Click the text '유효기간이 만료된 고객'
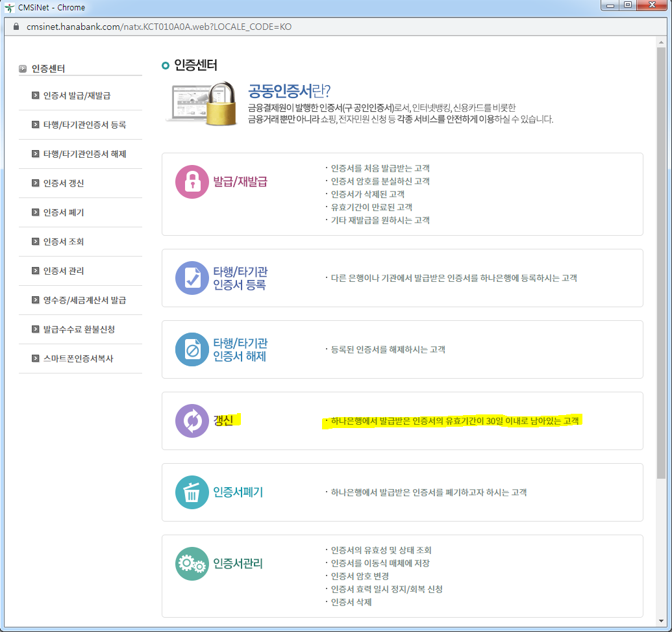This screenshot has height=632, width=672. point(371,207)
